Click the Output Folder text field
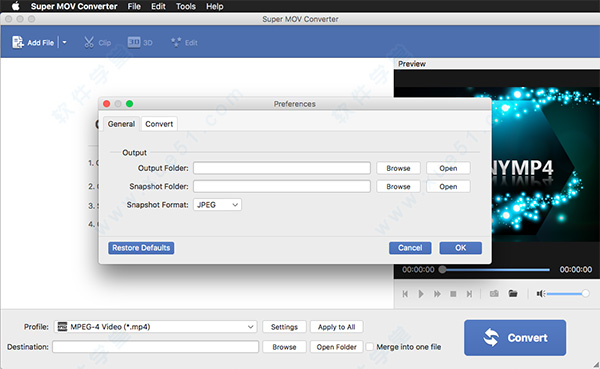600x369 pixels. pos(282,168)
